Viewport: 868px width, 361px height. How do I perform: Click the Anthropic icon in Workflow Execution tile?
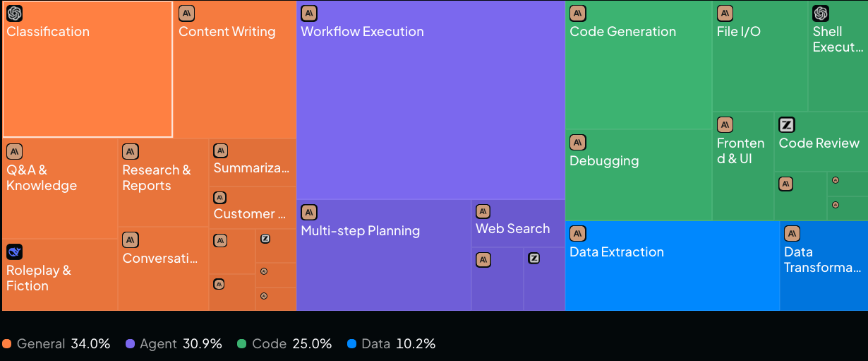point(309,13)
